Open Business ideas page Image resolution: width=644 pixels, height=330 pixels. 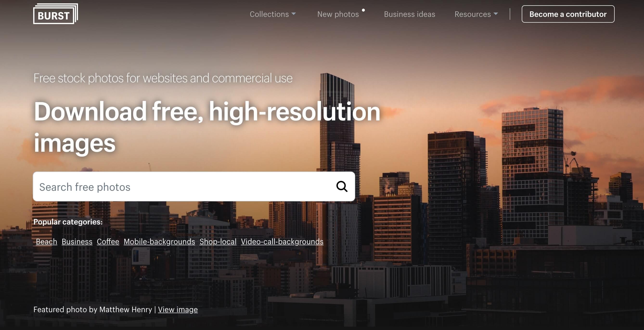[409, 14]
